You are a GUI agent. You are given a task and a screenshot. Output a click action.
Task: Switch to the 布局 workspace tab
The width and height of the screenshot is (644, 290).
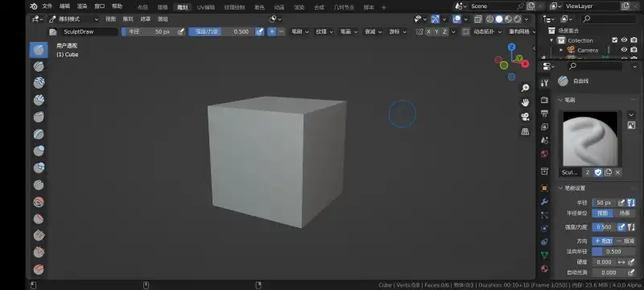[142, 7]
